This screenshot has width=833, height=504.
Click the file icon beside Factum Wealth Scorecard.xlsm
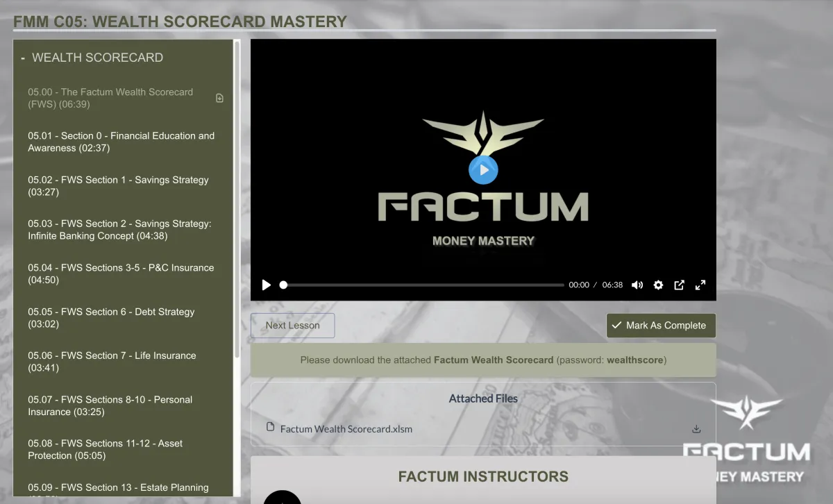coord(271,427)
